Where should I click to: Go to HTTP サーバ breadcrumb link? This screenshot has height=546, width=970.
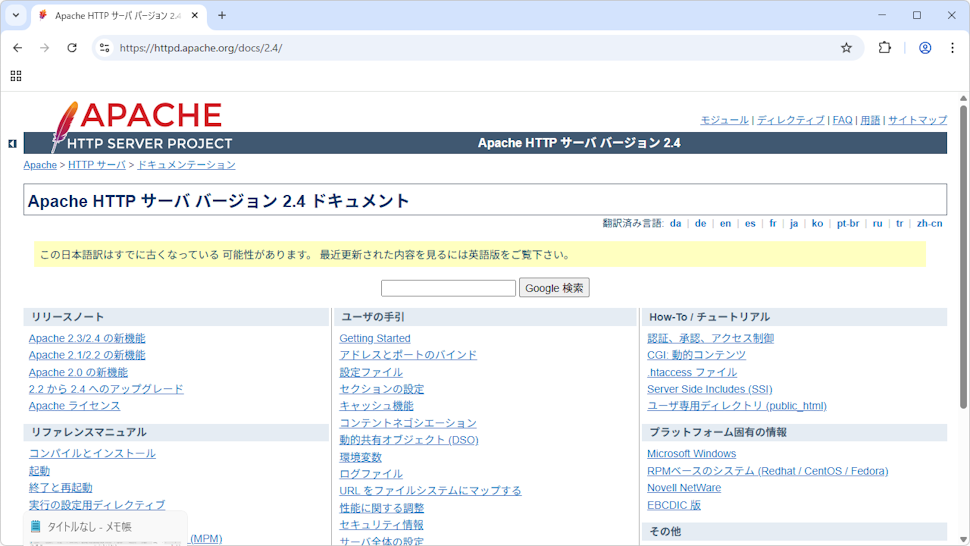(97, 165)
